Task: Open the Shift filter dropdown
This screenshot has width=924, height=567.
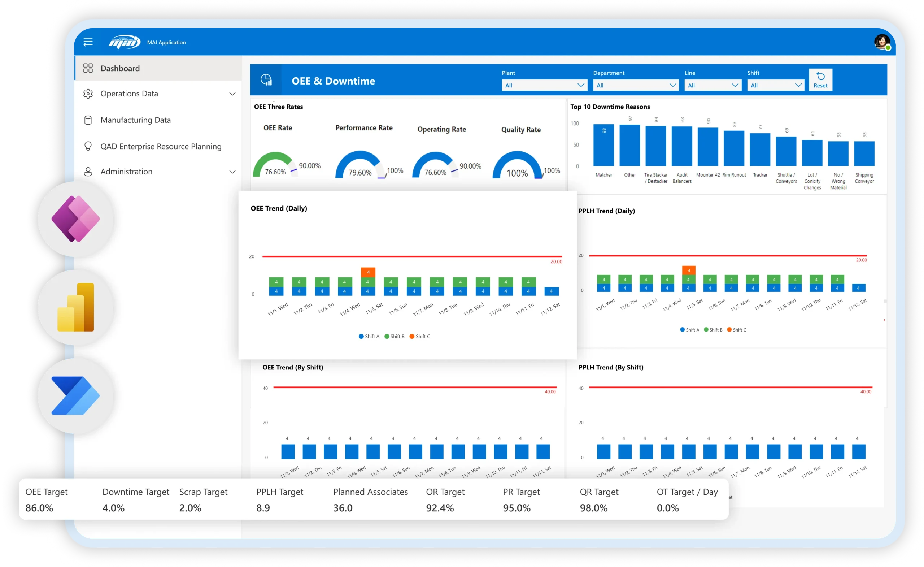Action: point(776,85)
